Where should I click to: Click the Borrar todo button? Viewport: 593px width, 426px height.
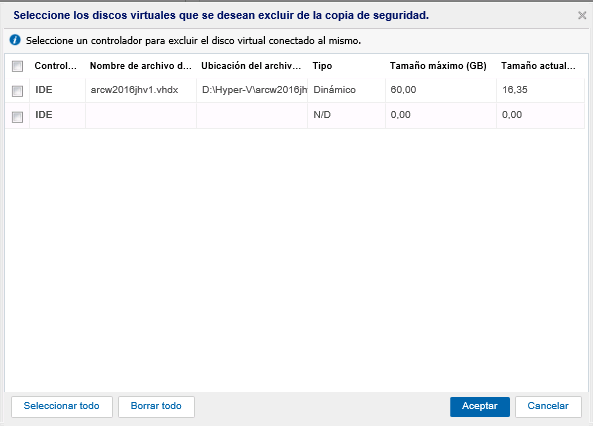click(x=156, y=406)
